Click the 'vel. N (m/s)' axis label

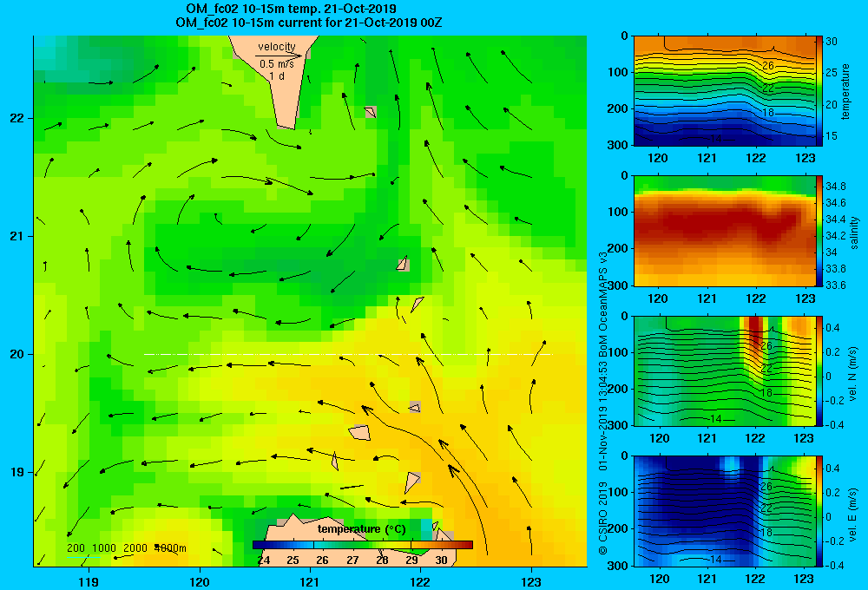853,374
